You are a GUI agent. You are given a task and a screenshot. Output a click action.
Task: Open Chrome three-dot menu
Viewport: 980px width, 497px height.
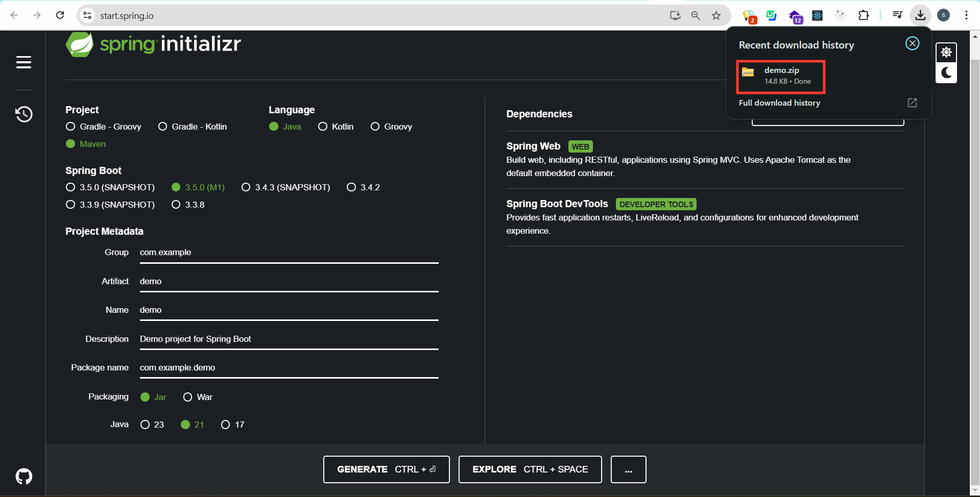[x=966, y=15]
